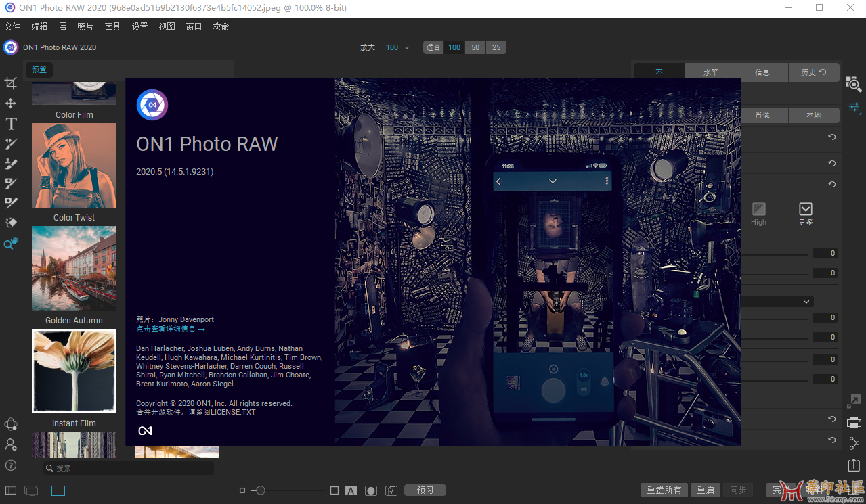
Task: Select the Masking Brush tool
Action: tap(11, 164)
